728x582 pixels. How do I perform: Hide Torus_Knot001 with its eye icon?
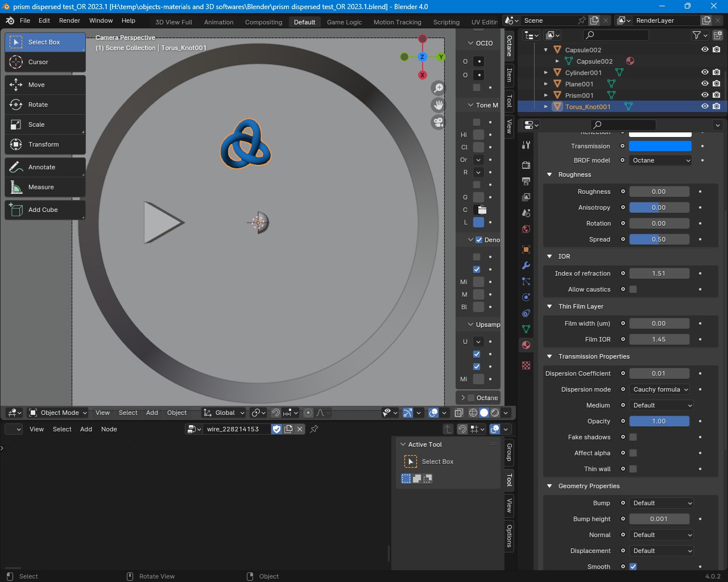point(705,106)
